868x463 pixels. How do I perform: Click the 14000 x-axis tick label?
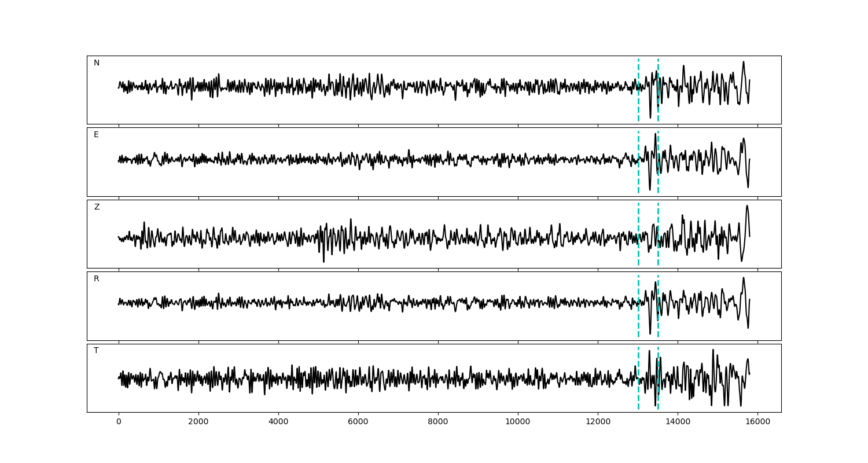[x=678, y=422]
